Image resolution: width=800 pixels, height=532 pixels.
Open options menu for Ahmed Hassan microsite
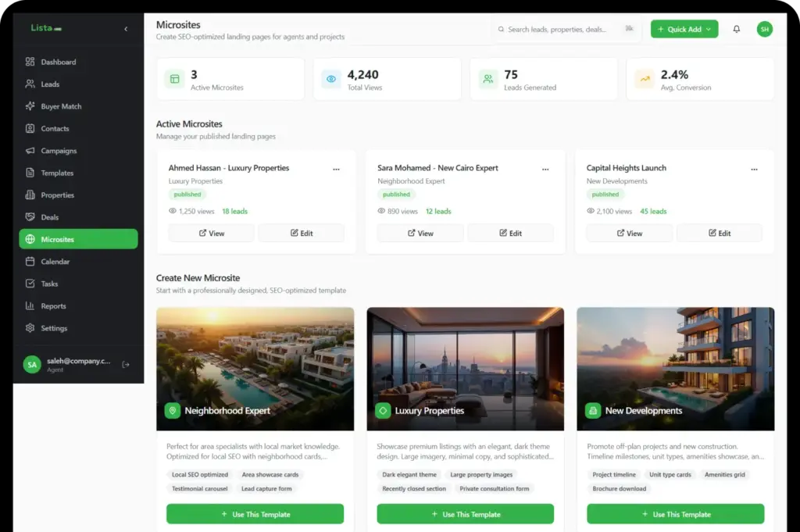coord(336,169)
